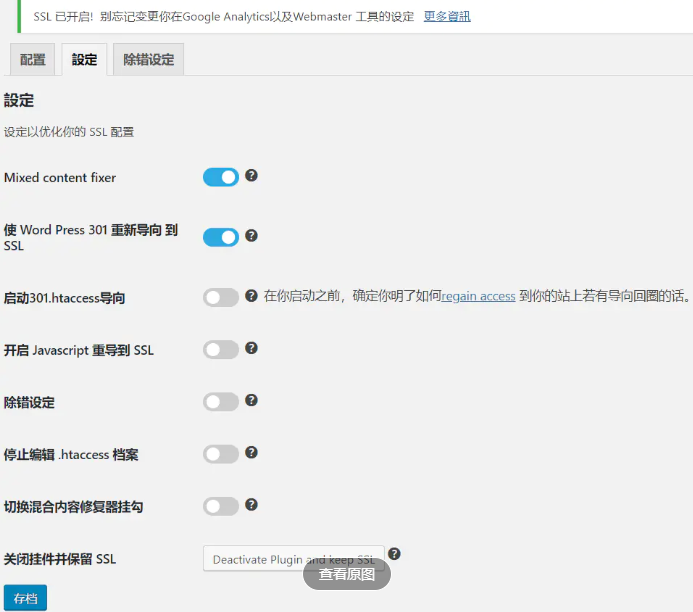Open the 更多資訊 link in notice
693x612 pixels.
(x=447, y=16)
